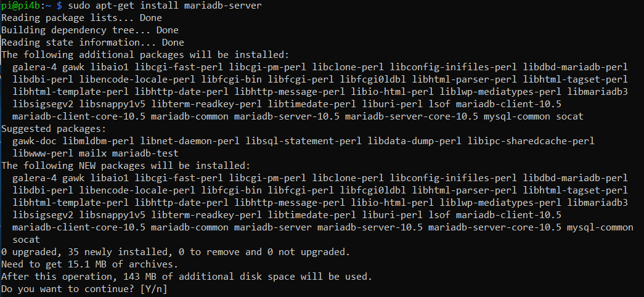Click the 'Reading package lists... Done' line
Screen dimensions: 644x297
[82, 18]
